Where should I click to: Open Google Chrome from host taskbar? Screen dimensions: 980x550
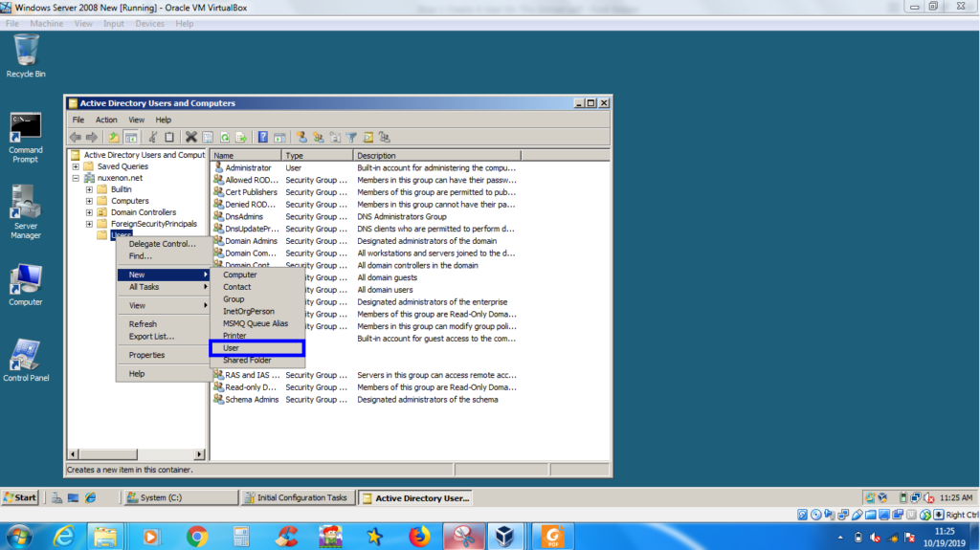[x=197, y=537]
